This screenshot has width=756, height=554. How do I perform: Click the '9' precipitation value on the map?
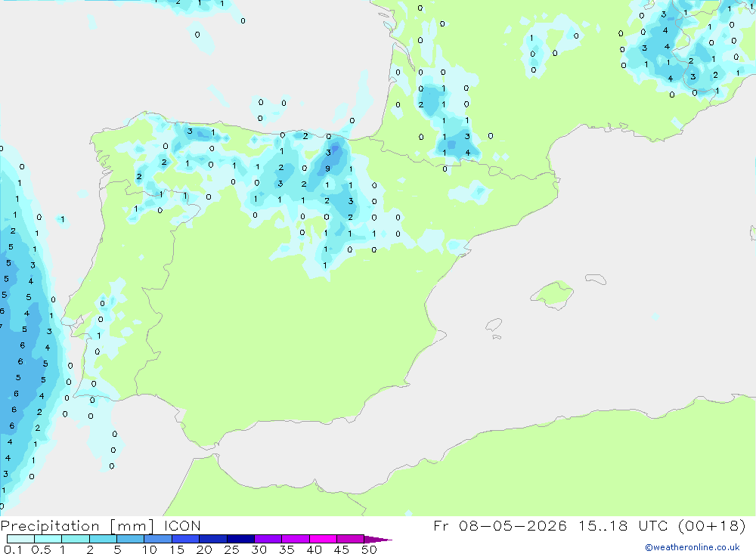[x=327, y=169]
